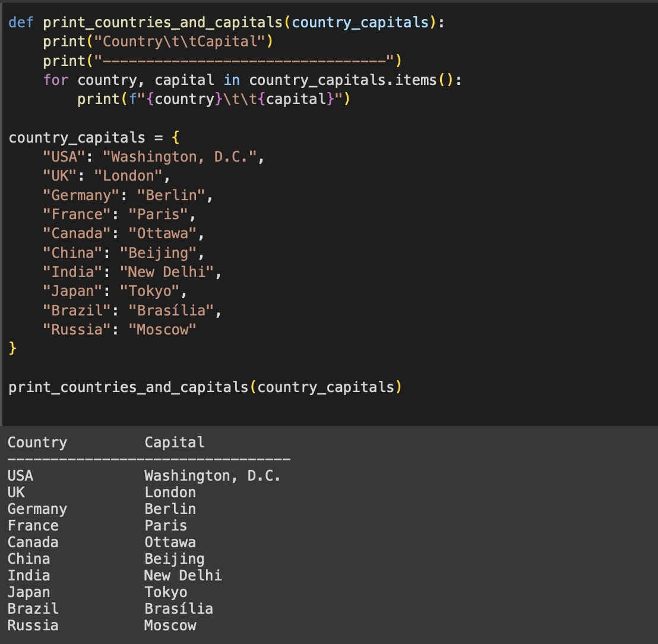Select the in keyword

(x=232, y=80)
